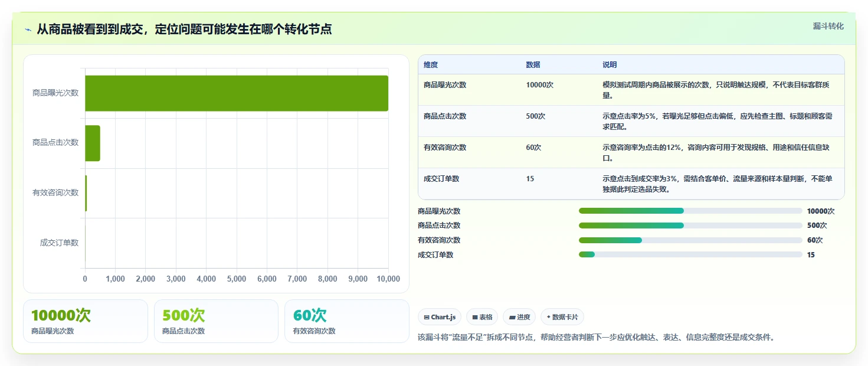Click the description starting 示意点击到成交率为3%
Screen dimensions: 868x366
(x=718, y=184)
